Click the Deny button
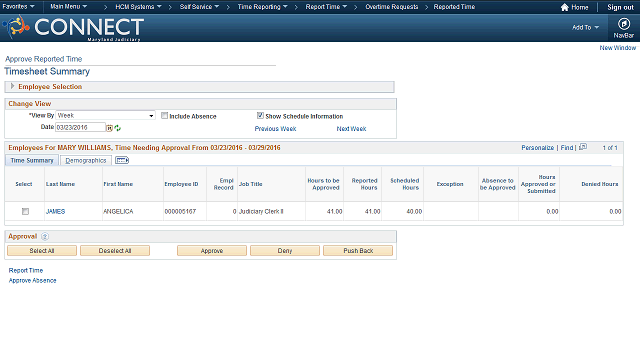The height and width of the screenshot is (360, 640). click(x=285, y=251)
